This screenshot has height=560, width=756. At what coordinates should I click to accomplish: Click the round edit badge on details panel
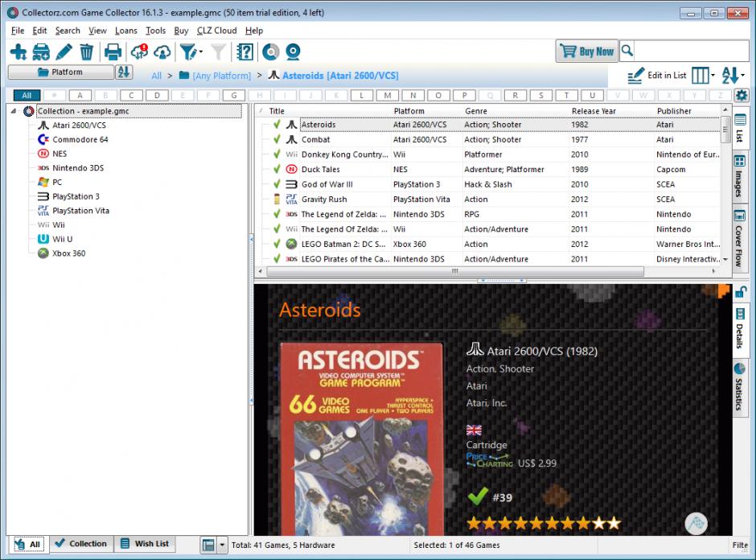coord(696,523)
